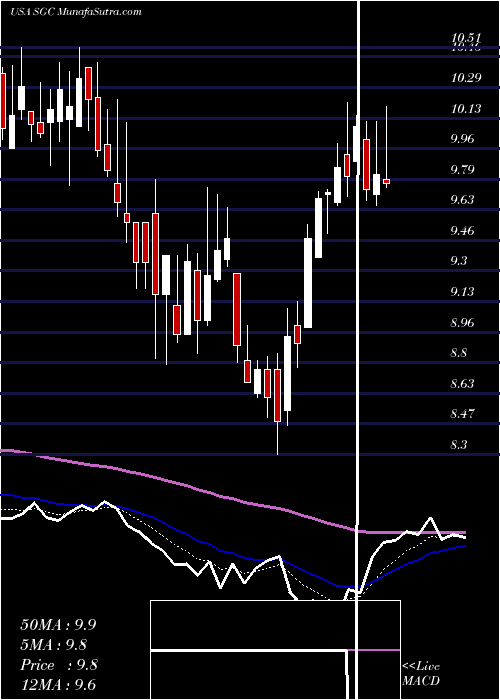Click the lowest-wick red candle near 8.3
The image size is (500, 700).
point(277,395)
